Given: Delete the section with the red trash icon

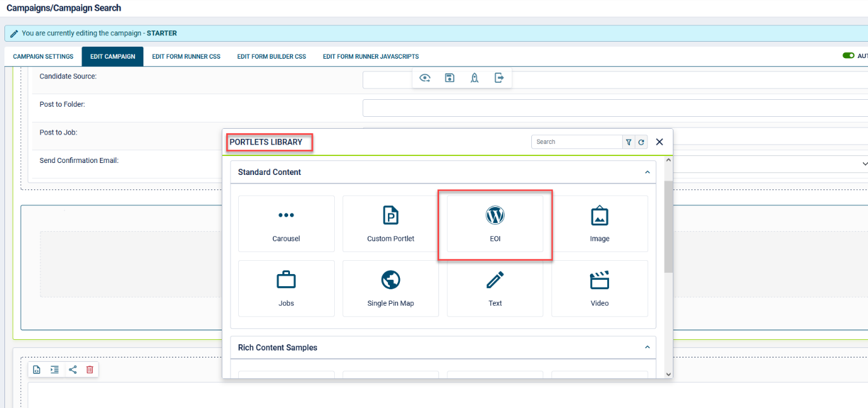Looking at the screenshot, I should [90, 369].
